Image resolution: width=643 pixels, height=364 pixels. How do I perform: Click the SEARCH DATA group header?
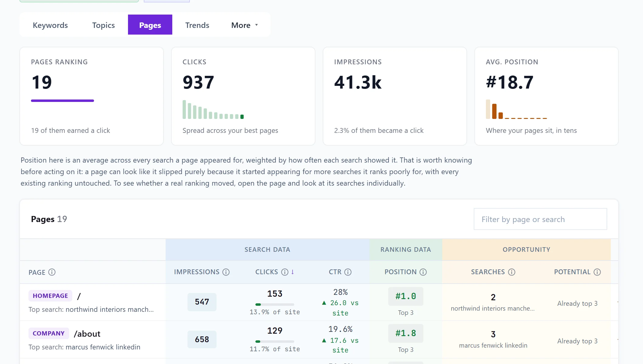tap(268, 250)
